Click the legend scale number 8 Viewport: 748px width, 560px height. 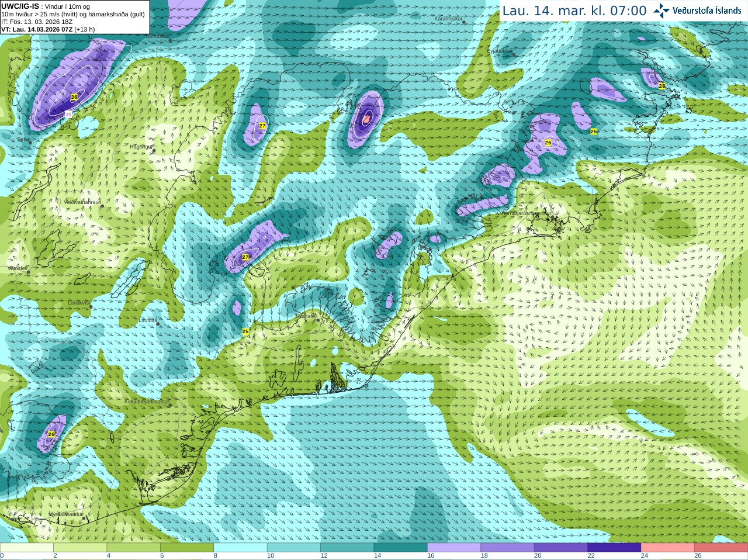click(x=216, y=556)
